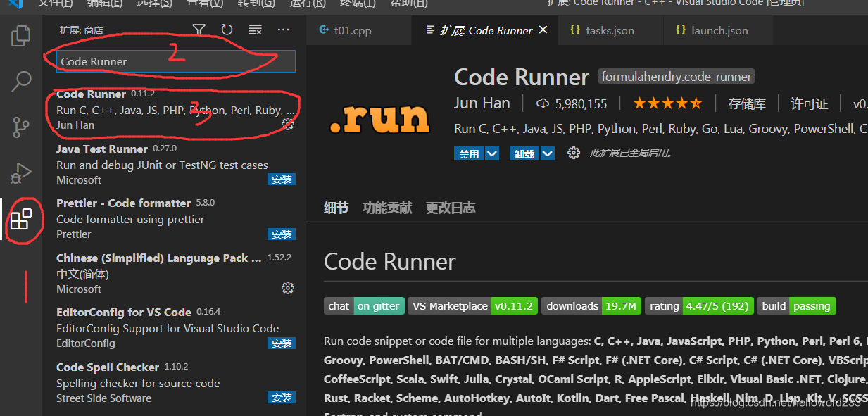Open the Source Control view

click(x=21, y=127)
